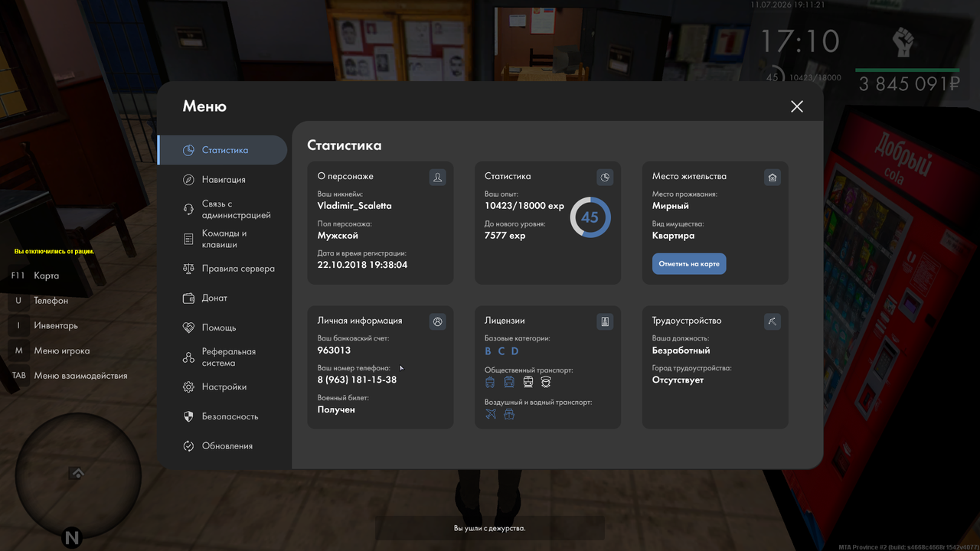Click experience value 10423/18000 exp in the card
This screenshot has width=980, height=551.
point(524,206)
